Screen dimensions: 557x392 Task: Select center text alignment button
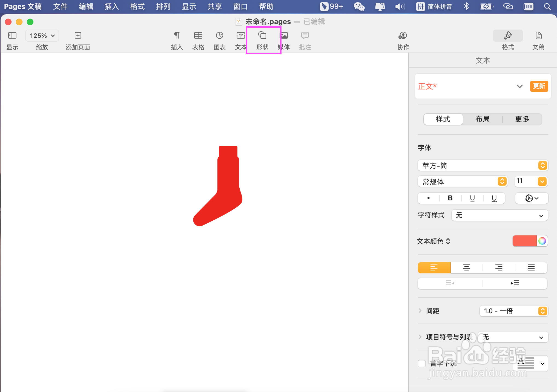tap(466, 268)
